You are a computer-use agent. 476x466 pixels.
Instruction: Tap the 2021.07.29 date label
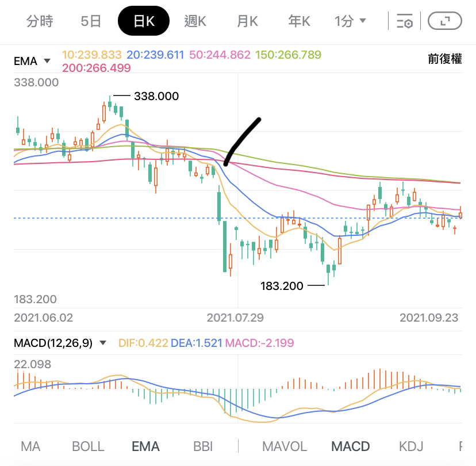pyautogui.click(x=235, y=318)
